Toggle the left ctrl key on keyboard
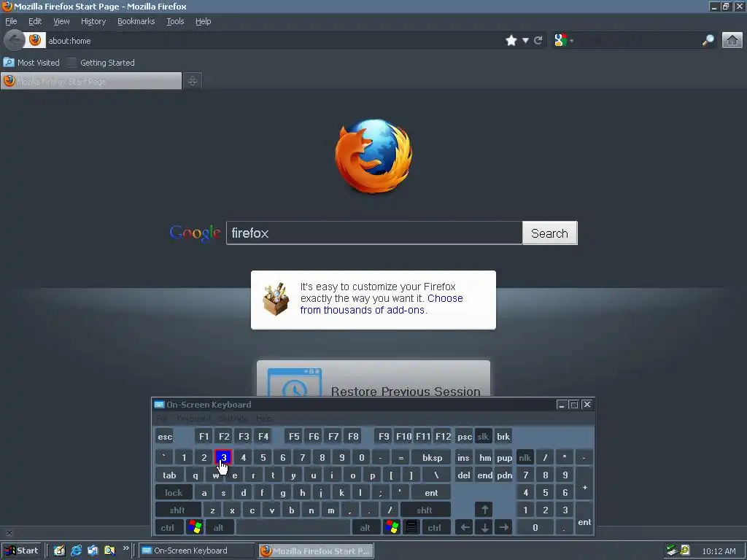The width and height of the screenshot is (747, 560). point(169,528)
